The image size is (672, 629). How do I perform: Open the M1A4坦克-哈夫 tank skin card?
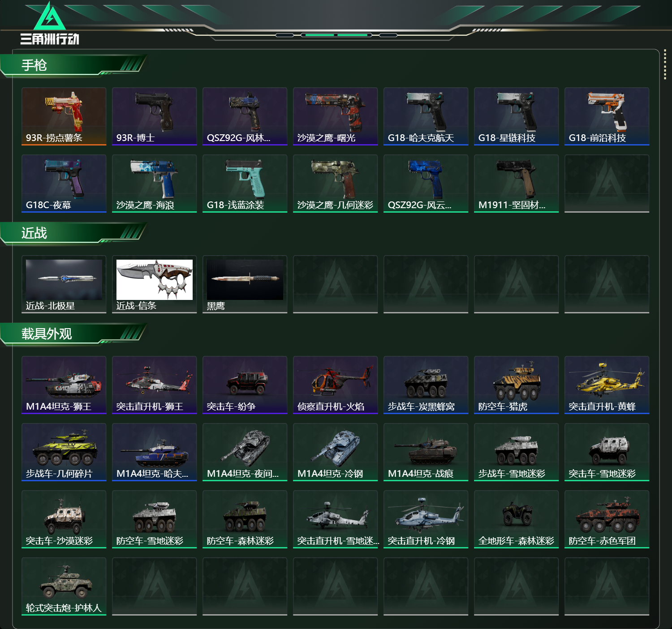(x=155, y=452)
